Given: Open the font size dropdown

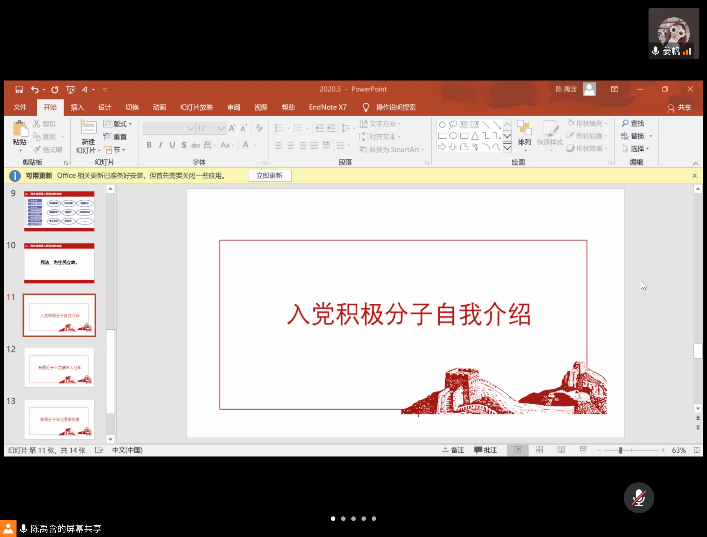Looking at the screenshot, I should [221, 128].
